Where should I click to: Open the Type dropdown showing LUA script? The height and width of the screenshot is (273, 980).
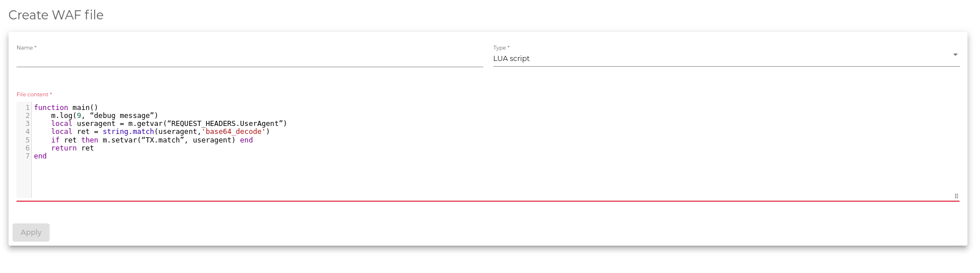pos(726,58)
